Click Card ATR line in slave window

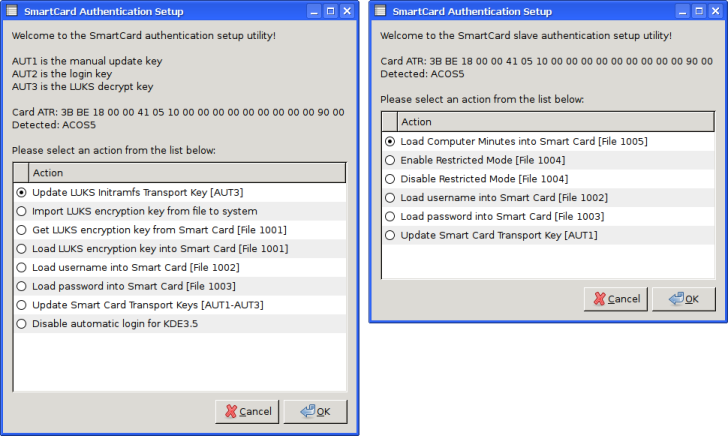[546, 61]
